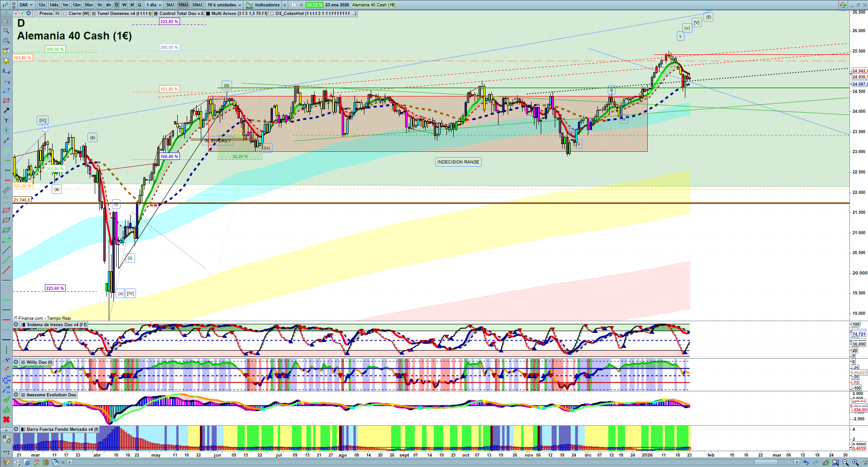The width and height of the screenshot is (868, 467).
Task: Select the black arrow drawing tool
Action: coord(6,111)
